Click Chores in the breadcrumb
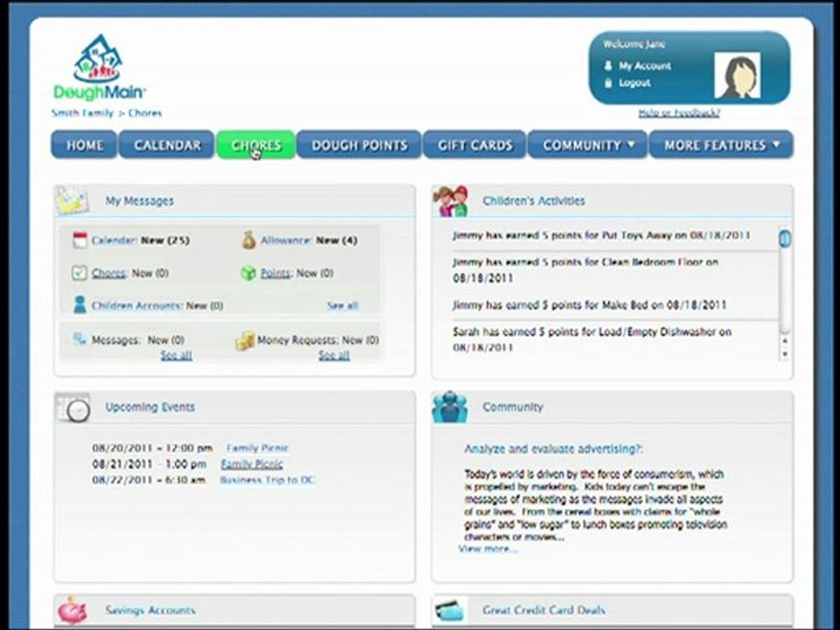This screenshot has height=630, width=840. [x=144, y=113]
